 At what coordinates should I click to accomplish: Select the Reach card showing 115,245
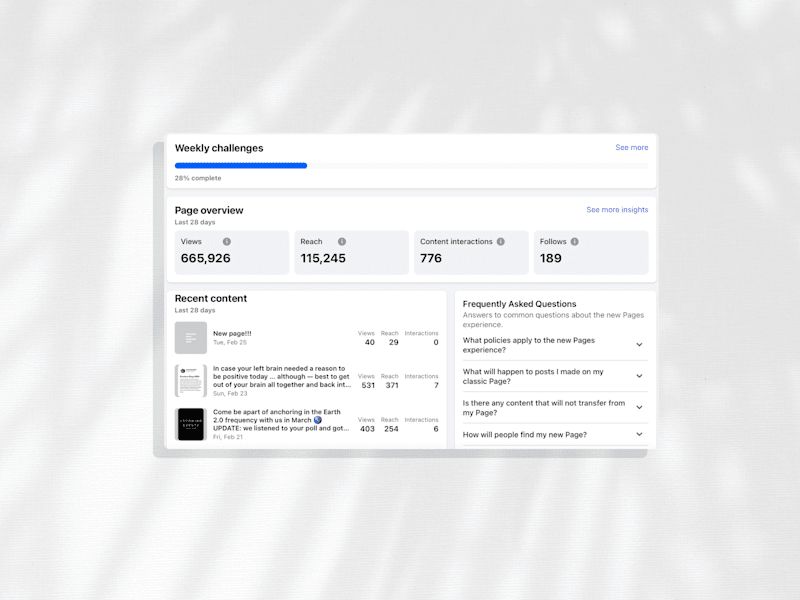click(x=352, y=252)
